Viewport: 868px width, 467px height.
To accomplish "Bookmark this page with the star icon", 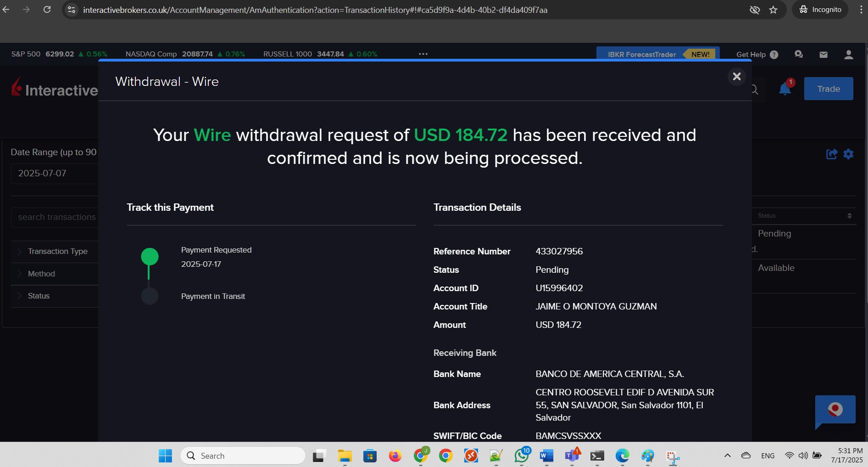I will point(773,10).
